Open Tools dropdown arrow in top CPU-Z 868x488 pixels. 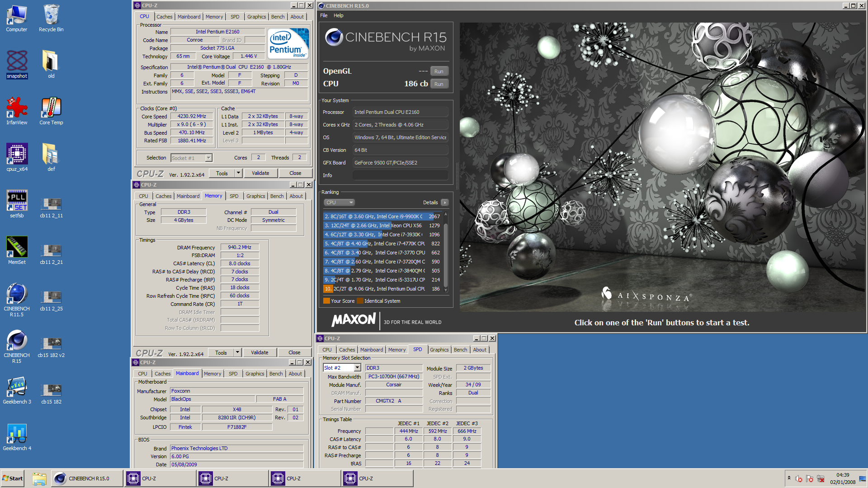(239, 173)
